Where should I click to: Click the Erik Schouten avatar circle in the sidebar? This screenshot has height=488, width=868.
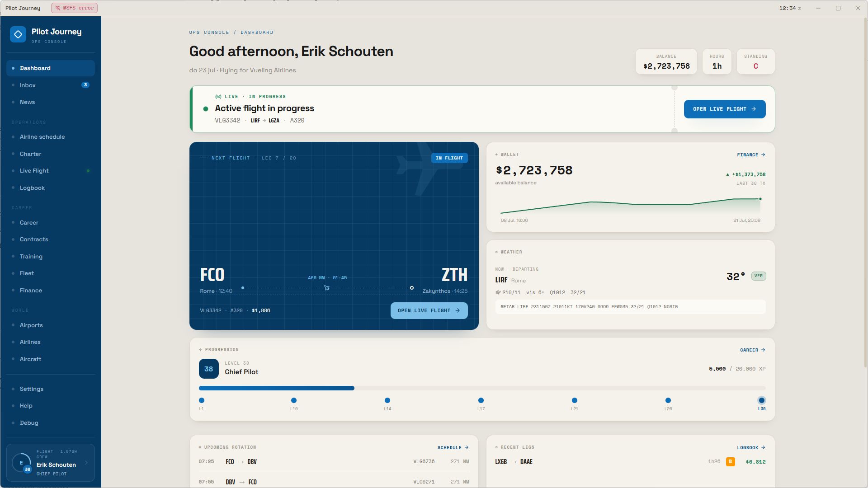pos(21,463)
